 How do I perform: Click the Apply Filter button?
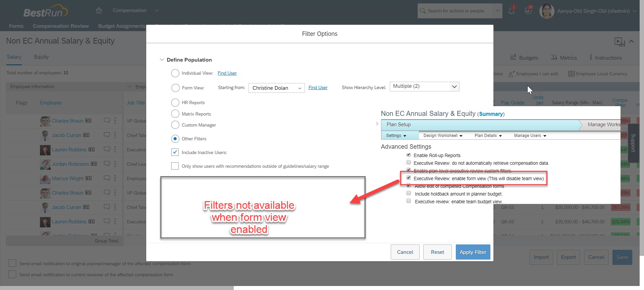click(473, 252)
